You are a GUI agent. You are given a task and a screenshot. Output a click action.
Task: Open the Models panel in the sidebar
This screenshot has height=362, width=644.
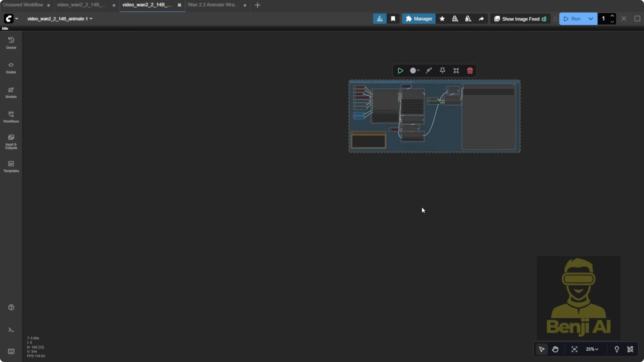pyautogui.click(x=11, y=92)
